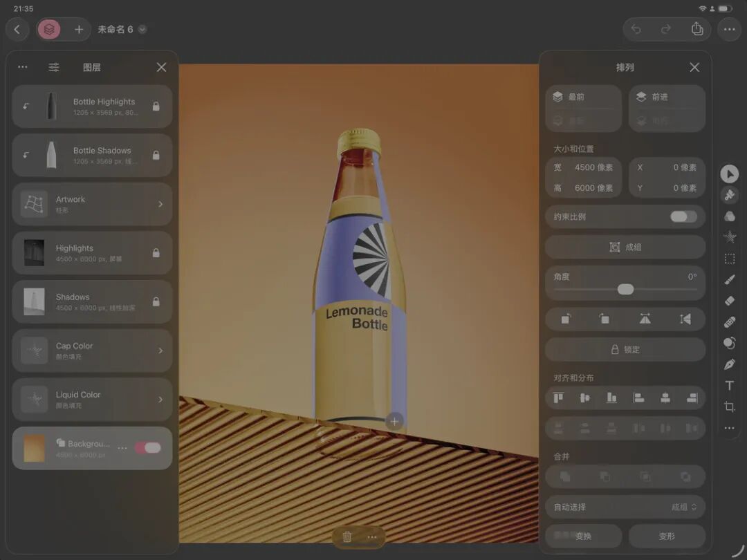Click the 角度 angle slider handle
The width and height of the screenshot is (747, 560).
point(625,289)
